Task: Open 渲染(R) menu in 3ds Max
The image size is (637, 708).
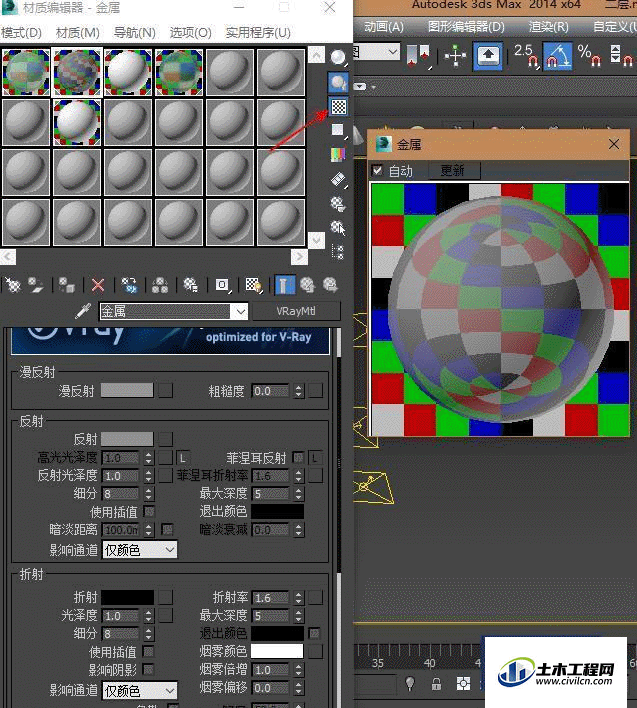Action: pos(549,27)
